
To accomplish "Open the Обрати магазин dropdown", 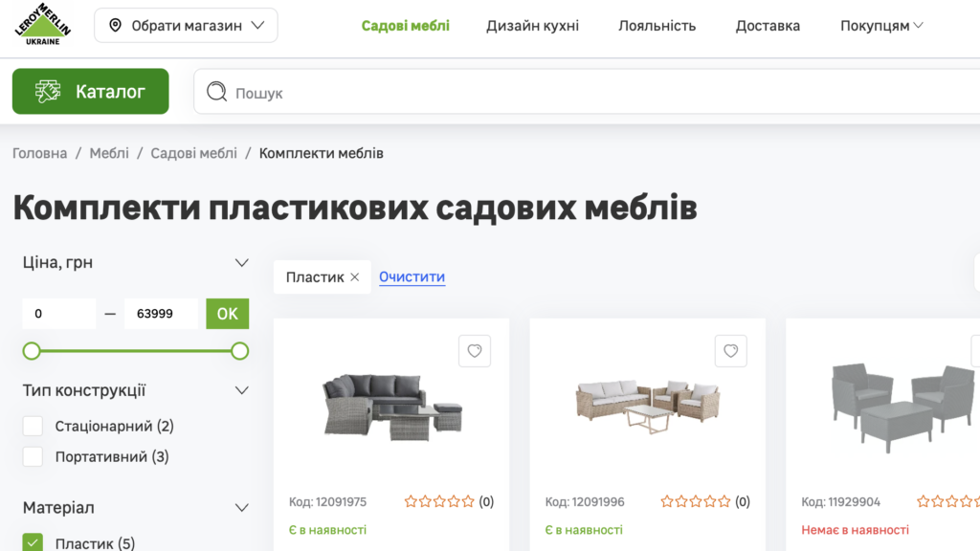I will (186, 25).
